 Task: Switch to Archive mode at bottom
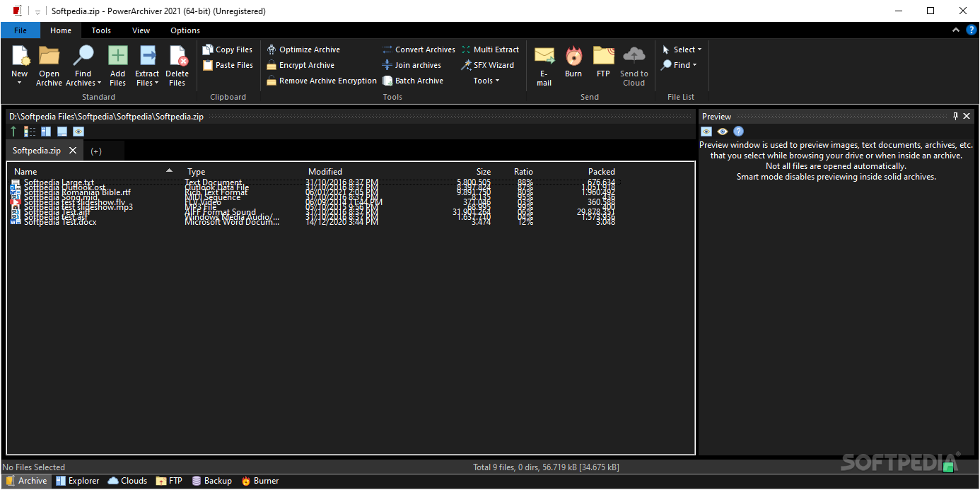(26, 481)
